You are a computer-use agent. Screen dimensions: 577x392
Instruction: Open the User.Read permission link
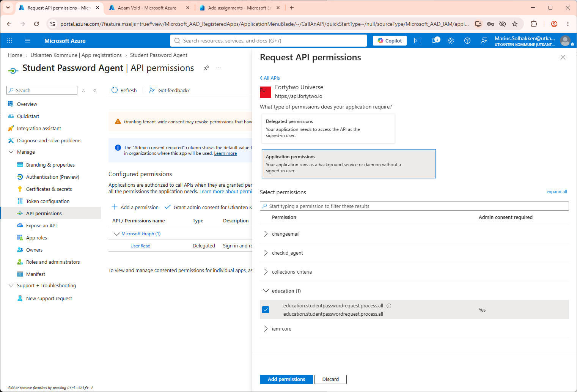coord(140,246)
